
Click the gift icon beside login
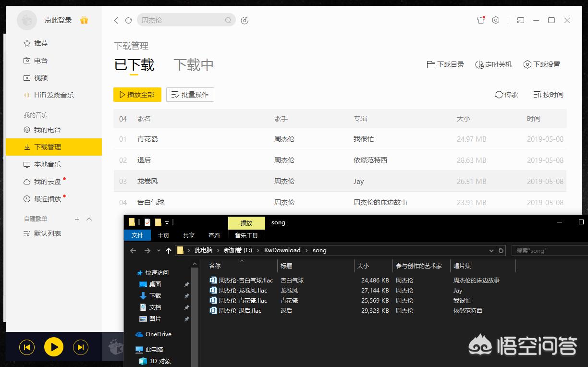pyautogui.click(x=84, y=20)
